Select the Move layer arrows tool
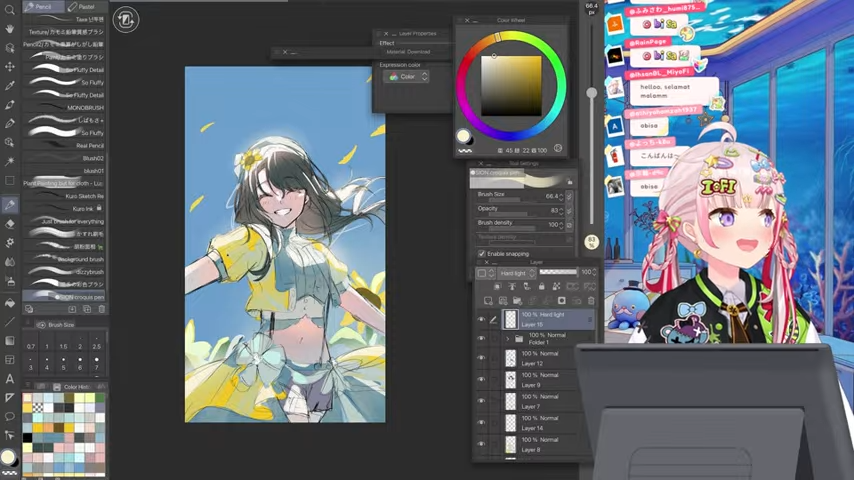This screenshot has width=854, height=480. coord(9,66)
